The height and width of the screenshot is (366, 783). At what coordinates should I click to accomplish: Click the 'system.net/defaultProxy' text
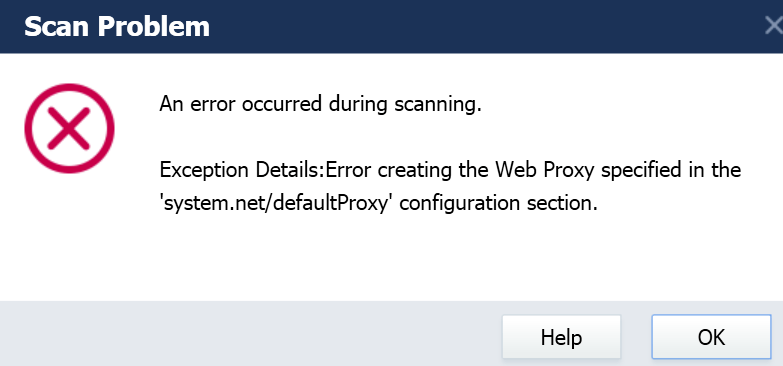(x=277, y=203)
